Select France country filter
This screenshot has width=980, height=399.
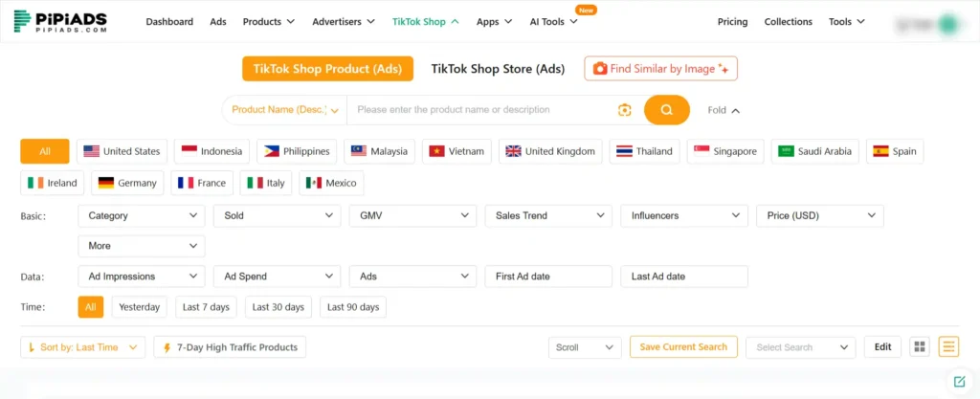pos(202,183)
